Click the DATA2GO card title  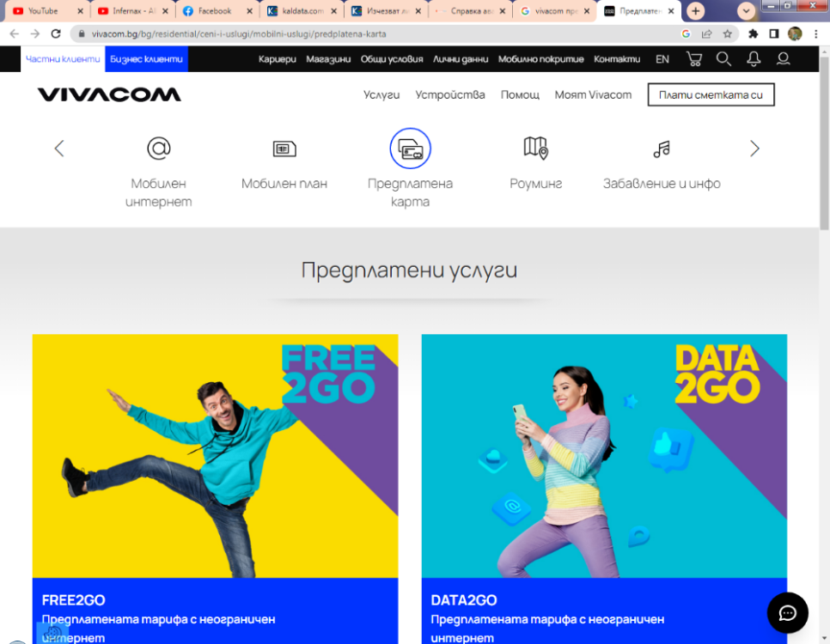464,600
